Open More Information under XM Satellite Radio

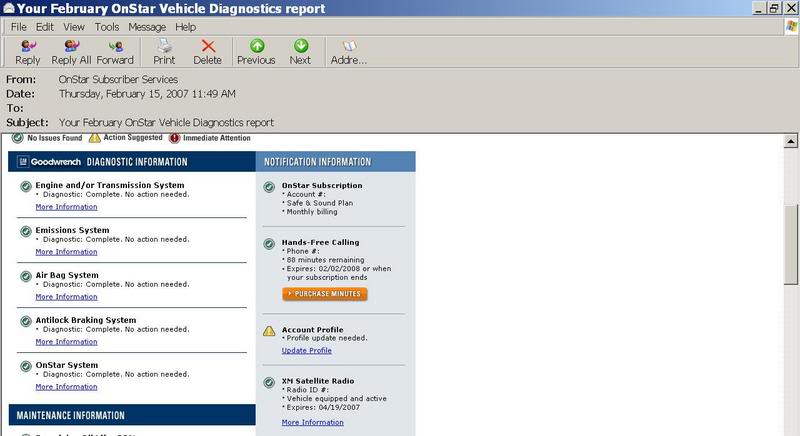pyautogui.click(x=312, y=422)
